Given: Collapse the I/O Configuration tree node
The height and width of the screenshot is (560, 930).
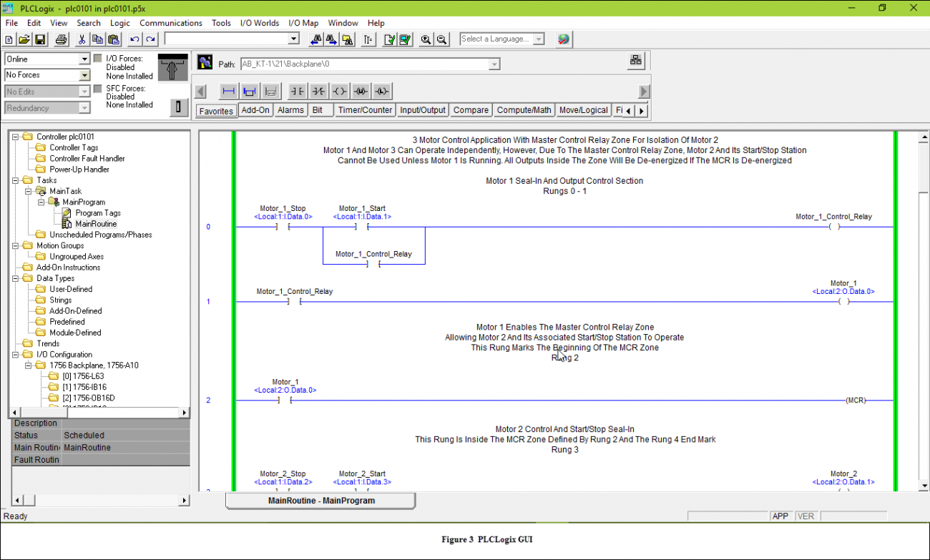Looking at the screenshot, I should [16, 354].
